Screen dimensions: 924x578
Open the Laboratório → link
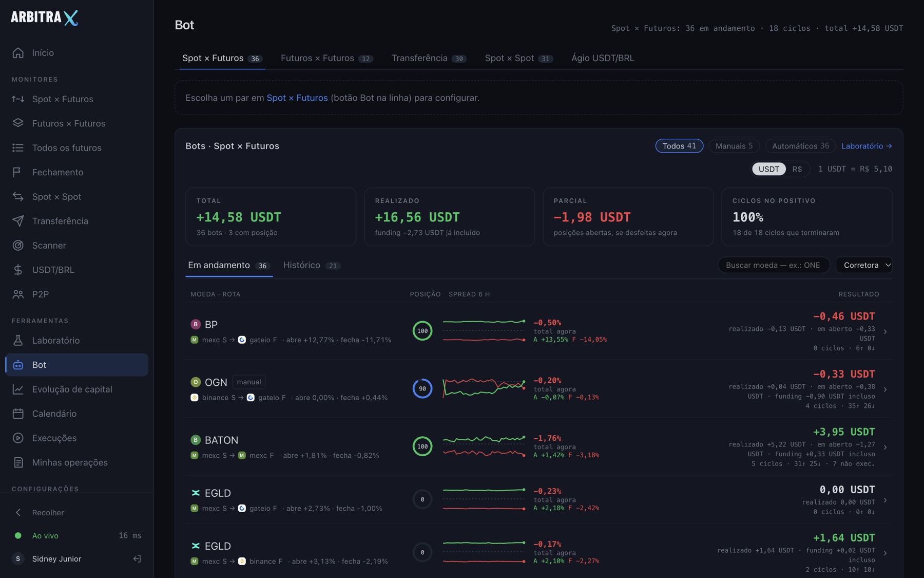tap(867, 146)
